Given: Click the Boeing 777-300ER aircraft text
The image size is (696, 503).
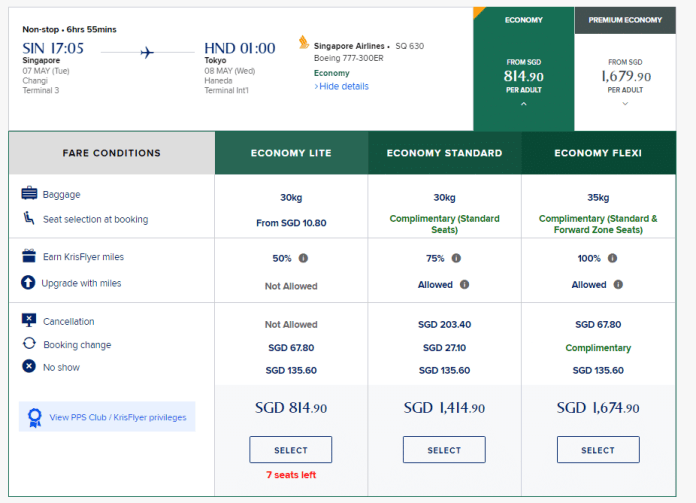Looking at the screenshot, I should tap(348, 58).
